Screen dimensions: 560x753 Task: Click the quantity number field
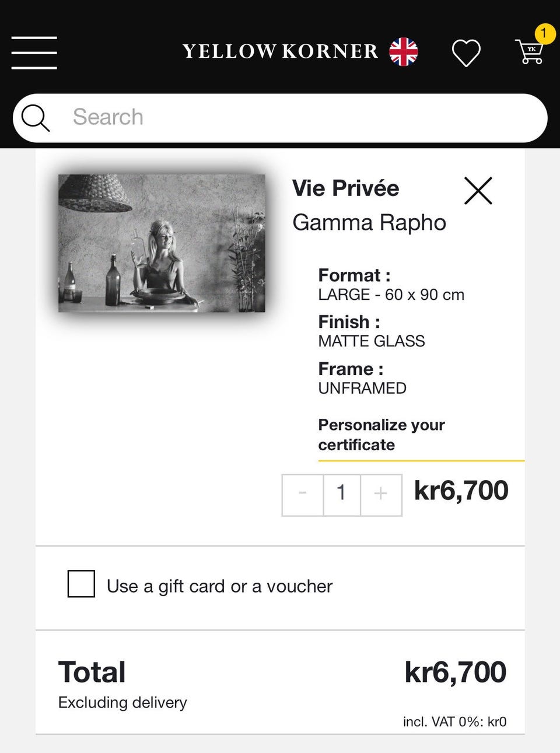click(342, 495)
